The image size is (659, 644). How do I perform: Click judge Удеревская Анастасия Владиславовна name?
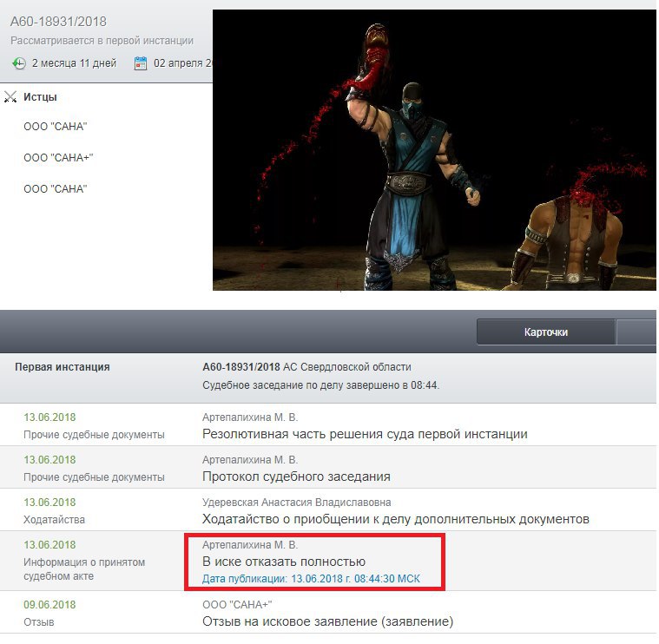(x=297, y=503)
